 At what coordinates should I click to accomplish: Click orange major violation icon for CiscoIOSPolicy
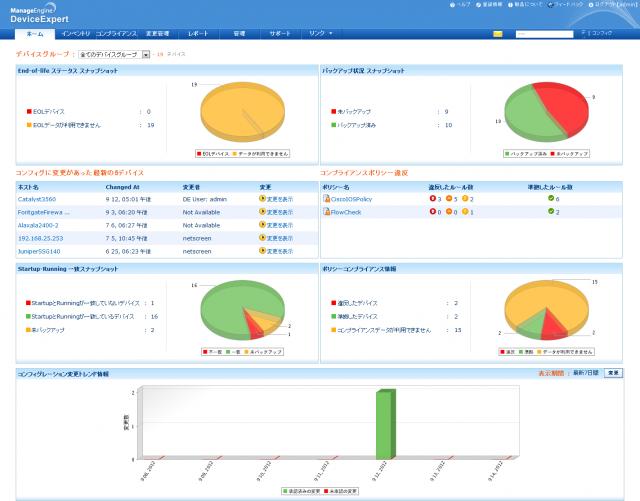click(449, 198)
